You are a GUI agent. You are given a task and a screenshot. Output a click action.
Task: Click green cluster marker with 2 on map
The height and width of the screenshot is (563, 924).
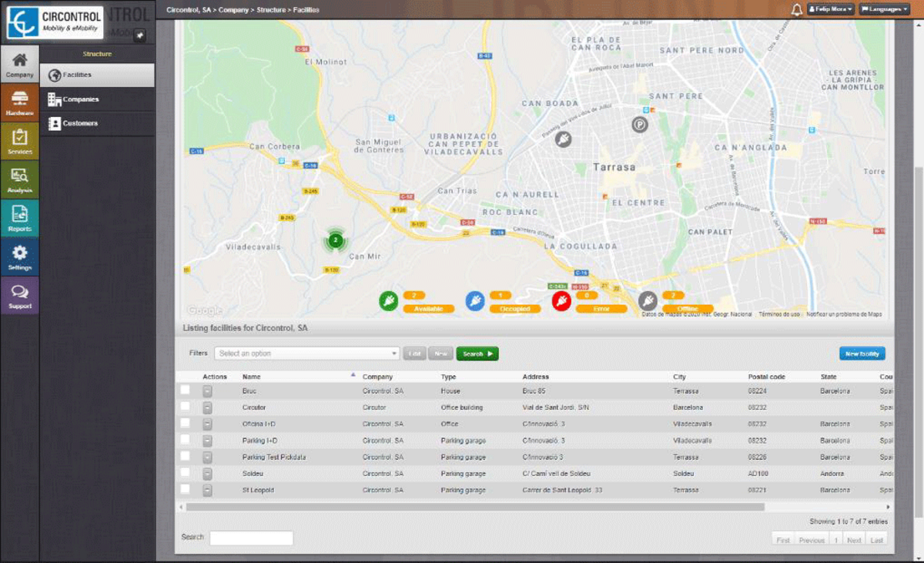tap(335, 240)
